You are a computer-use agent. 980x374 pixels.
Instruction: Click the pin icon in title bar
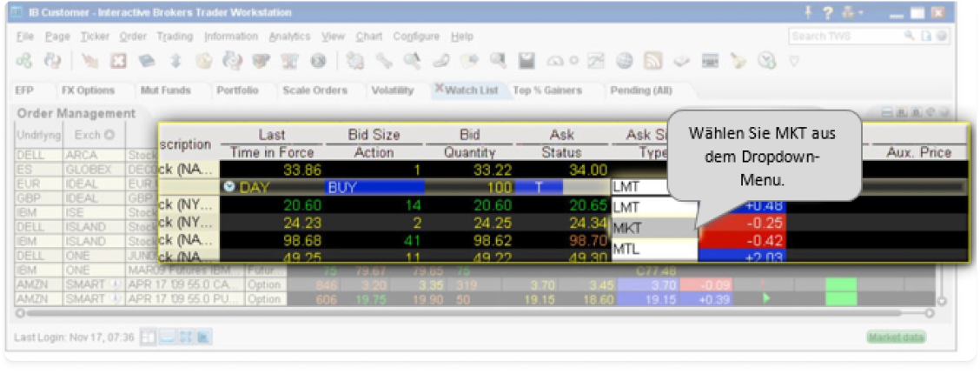pos(809,12)
